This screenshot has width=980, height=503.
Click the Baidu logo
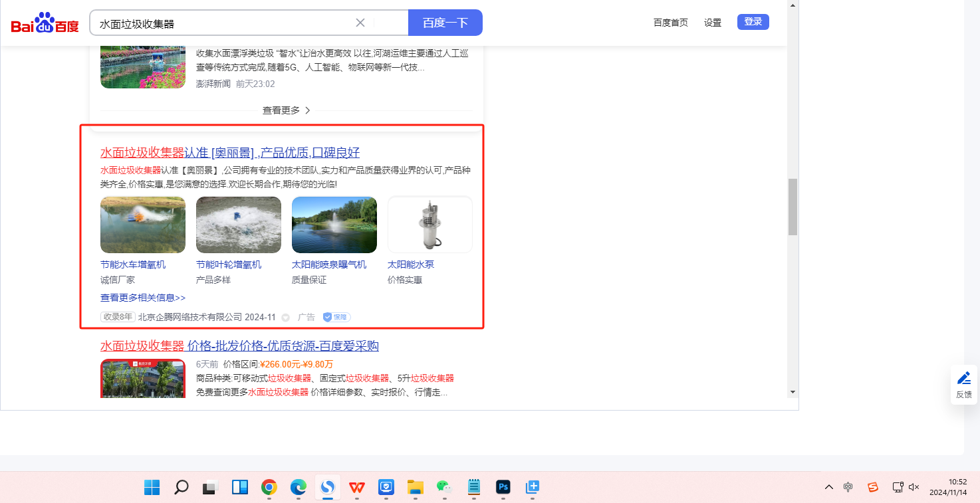pyautogui.click(x=45, y=23)
